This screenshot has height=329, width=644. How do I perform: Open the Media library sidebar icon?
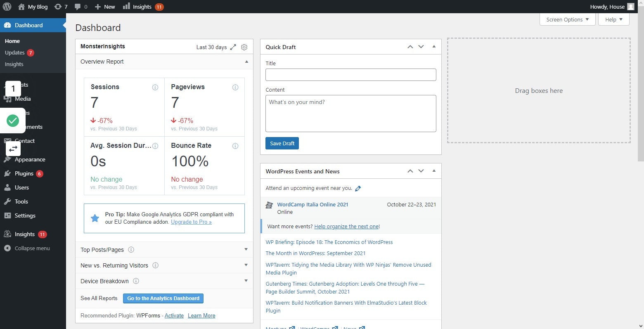pos(7,99)
